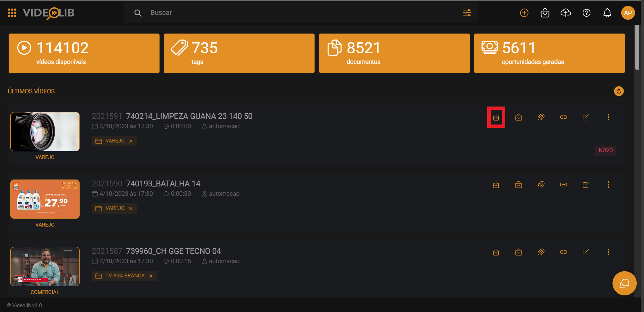Play the camera lens thumbnail video

(x=45, y=131)
